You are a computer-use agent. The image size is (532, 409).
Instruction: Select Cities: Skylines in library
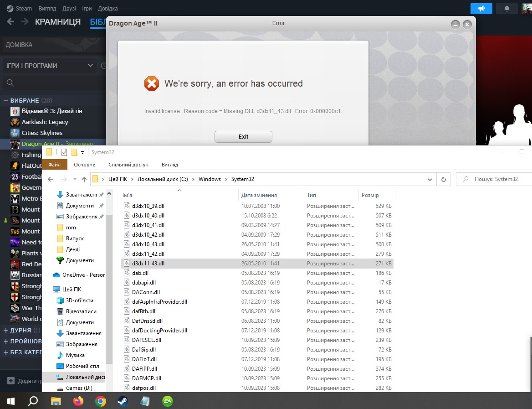point(42,133)
